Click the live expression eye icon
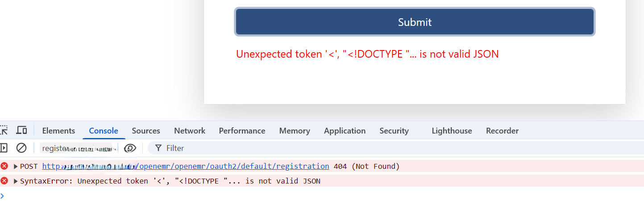This screenshot has height=213, width=644. [x=130, y=148]
